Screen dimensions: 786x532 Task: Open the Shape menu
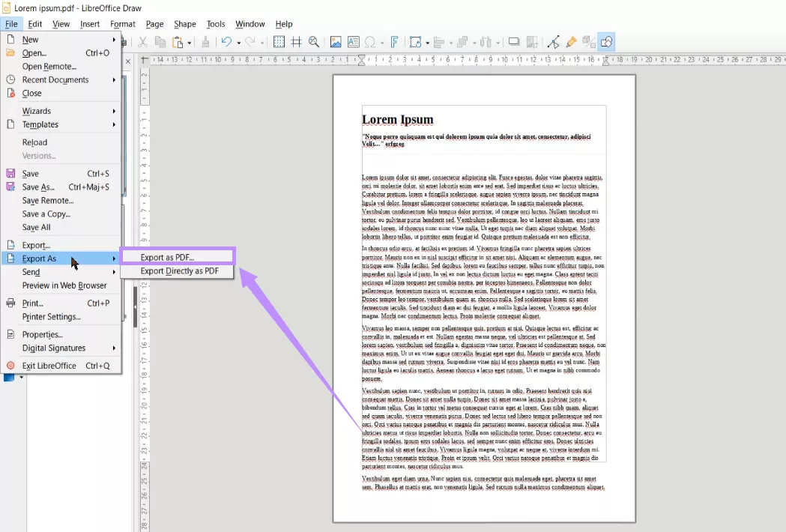tap(184, 23)
